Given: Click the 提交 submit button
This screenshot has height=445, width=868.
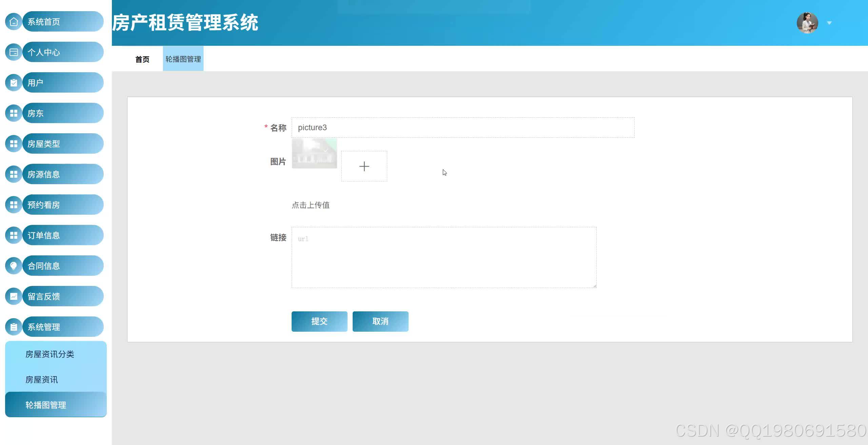Looking at the screenshot, I should click(319, 321).
